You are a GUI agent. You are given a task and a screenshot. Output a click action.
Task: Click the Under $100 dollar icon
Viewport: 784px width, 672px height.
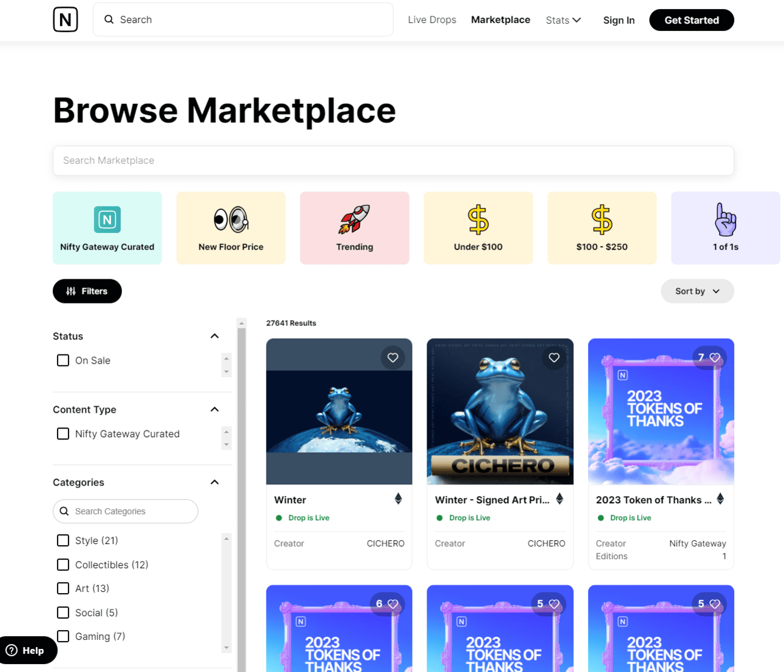478,219
